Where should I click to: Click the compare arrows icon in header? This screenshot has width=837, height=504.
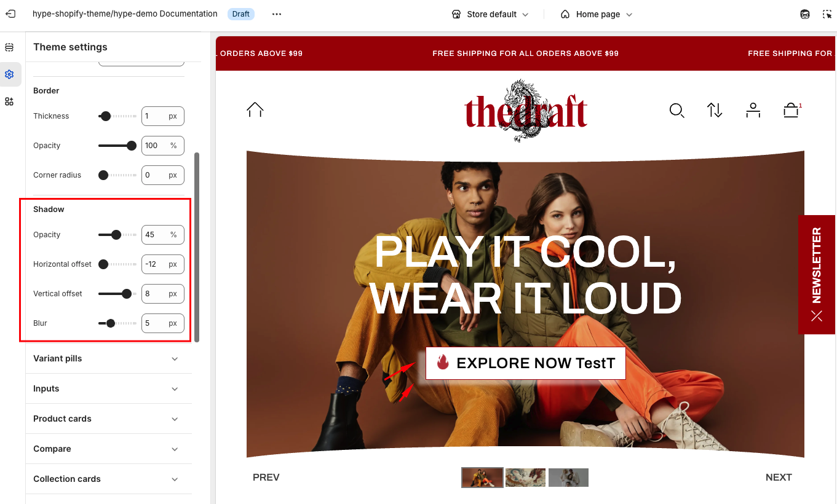(715, 111)
